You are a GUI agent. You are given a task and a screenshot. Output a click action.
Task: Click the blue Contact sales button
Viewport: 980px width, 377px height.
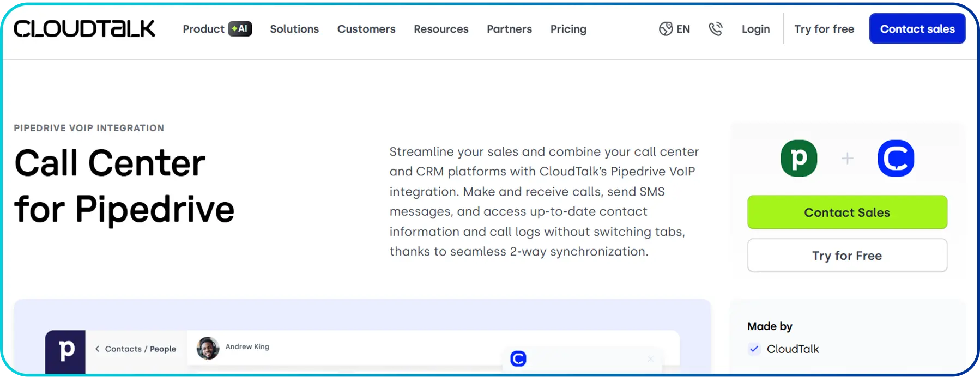point(917,29)
